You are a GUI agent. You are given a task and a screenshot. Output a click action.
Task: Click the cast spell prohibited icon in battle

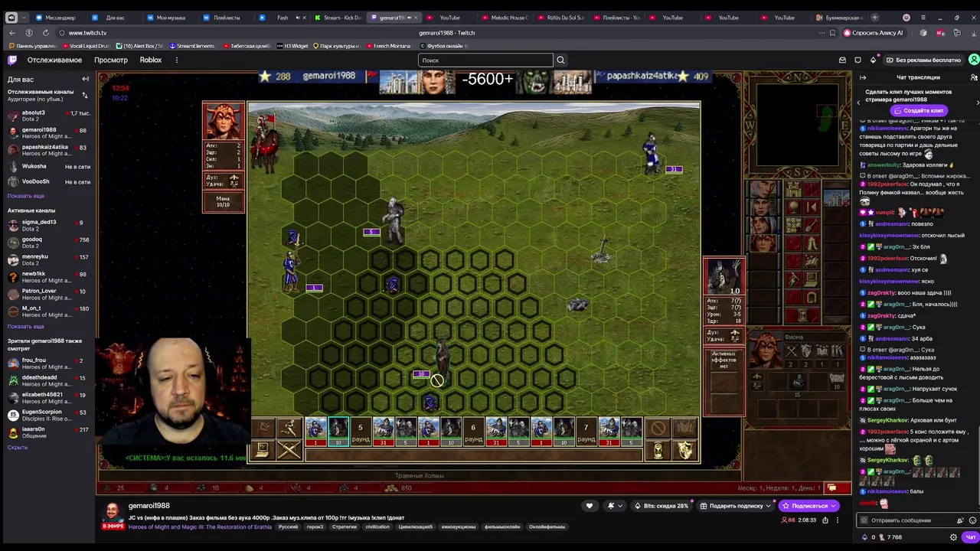pos(658,429)
